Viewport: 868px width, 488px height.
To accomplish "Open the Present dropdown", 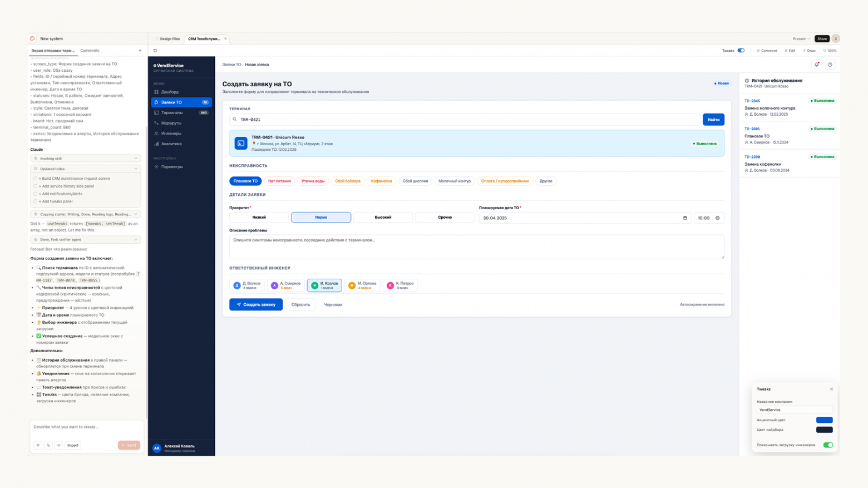I will (x=801, y=39).
